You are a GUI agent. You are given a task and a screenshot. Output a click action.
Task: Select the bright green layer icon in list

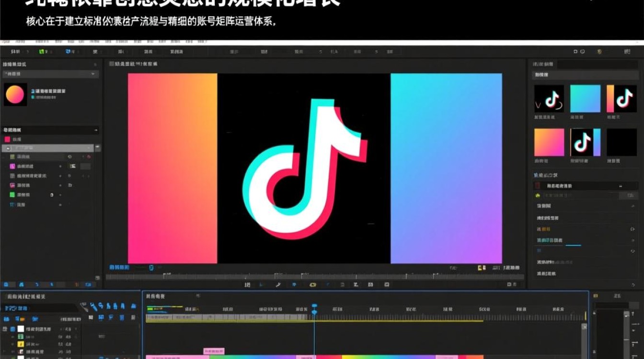[x=12, y=195]
